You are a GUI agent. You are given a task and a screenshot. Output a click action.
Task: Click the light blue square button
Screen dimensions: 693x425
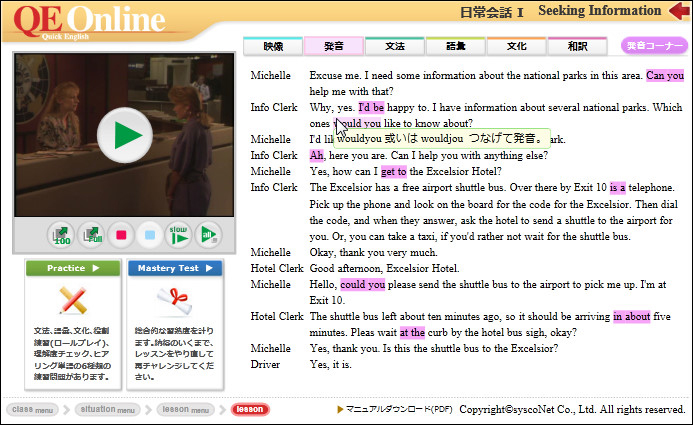tap(150, 235)
